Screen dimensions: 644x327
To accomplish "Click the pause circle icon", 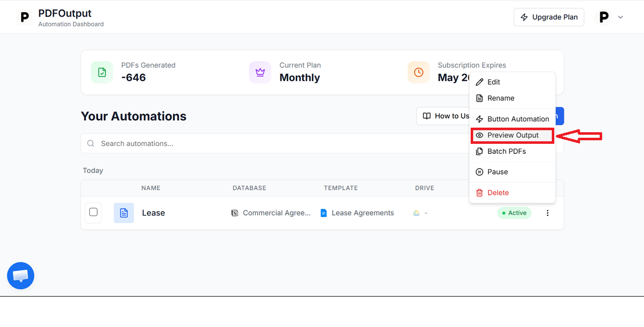I will tap(479, 172).
